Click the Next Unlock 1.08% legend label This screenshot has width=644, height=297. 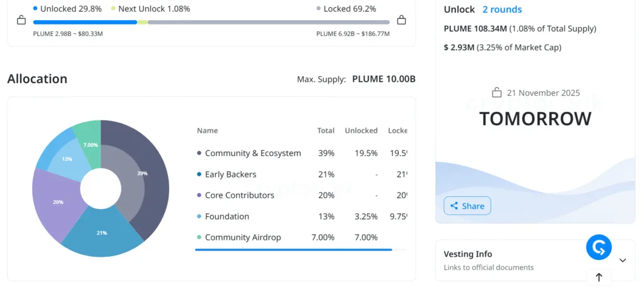(154, 9)
